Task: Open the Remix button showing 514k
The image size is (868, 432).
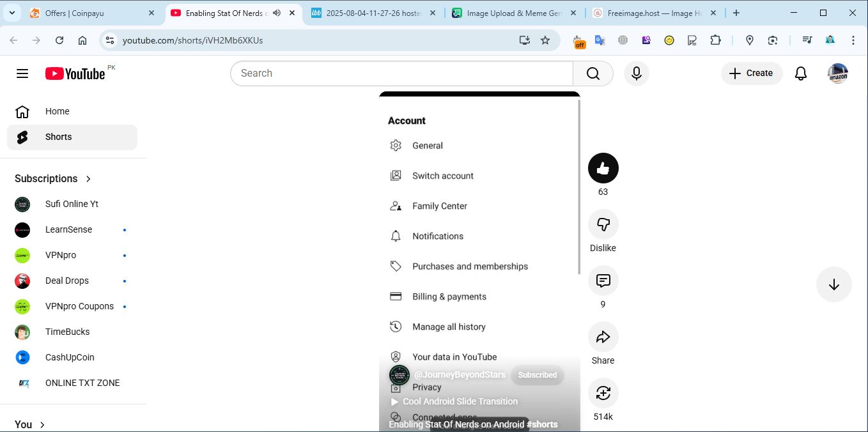Action: [603, 393]
